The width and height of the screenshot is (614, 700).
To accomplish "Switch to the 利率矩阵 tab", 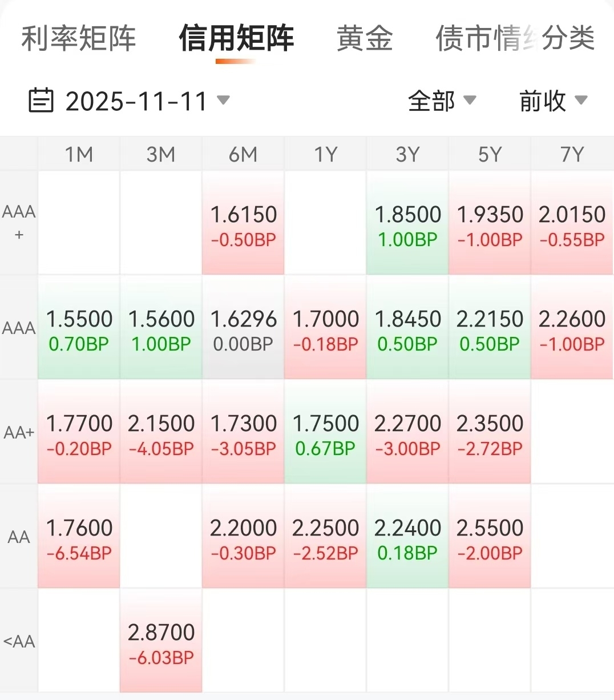I will 79,39.
